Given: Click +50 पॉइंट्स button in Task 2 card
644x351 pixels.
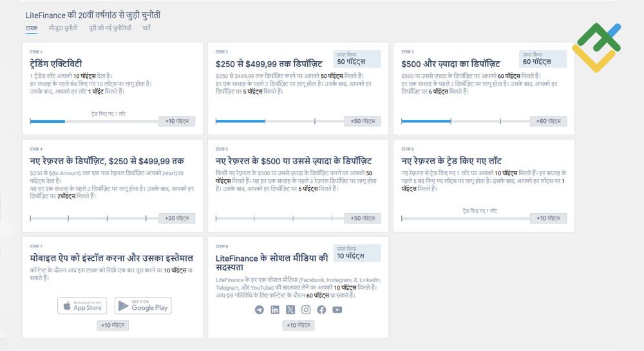Looking at the screenshot, I should click(x=363, y=121).
